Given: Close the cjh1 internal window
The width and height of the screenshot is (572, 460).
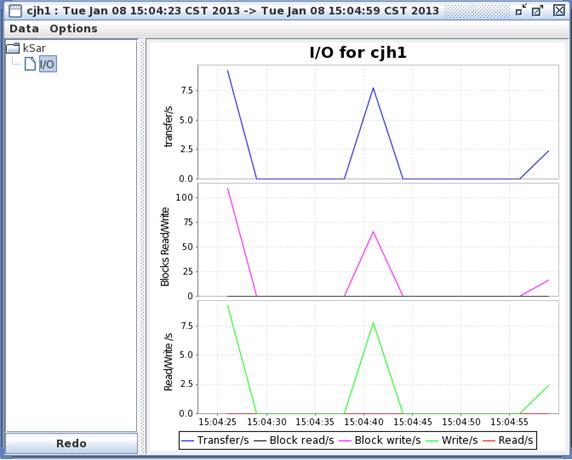Looking at the screenshot, I should point(559,10).
